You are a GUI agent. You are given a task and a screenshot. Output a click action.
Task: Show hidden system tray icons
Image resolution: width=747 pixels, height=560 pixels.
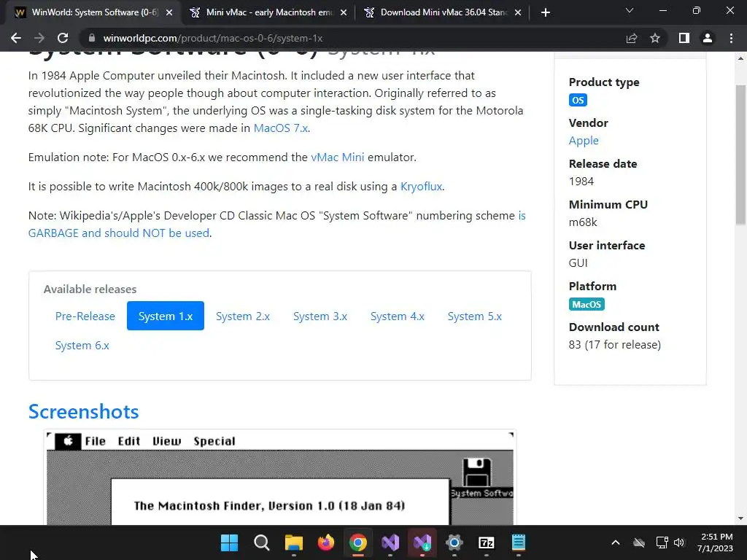pyautogui.click(x=616, y=542)
